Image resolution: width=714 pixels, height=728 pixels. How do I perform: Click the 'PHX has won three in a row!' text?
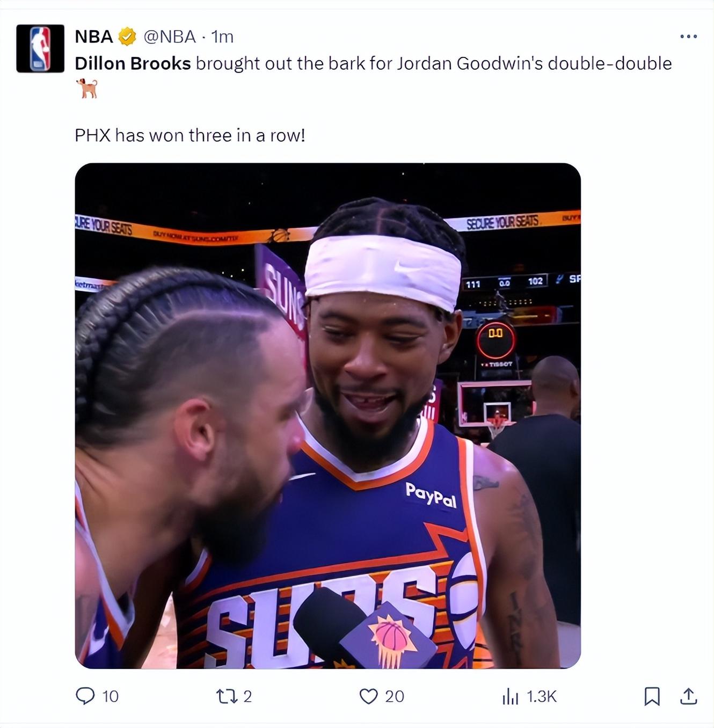click(x=190, y=135)
